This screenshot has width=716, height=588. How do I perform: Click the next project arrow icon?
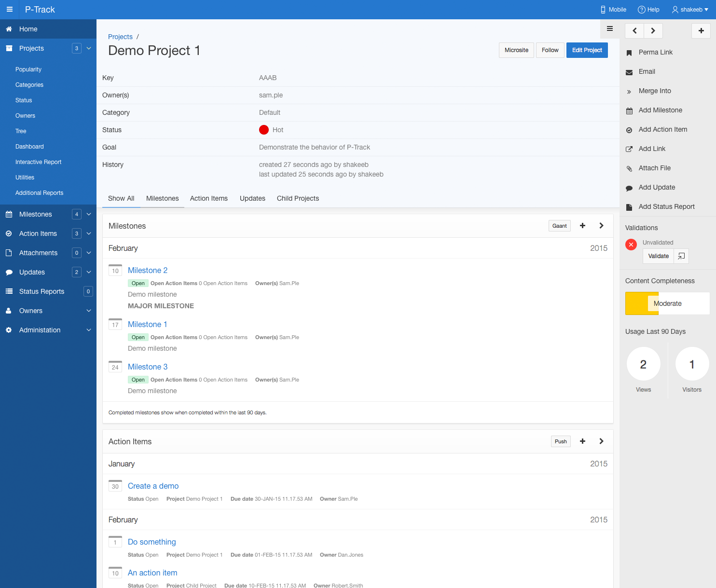653,31
